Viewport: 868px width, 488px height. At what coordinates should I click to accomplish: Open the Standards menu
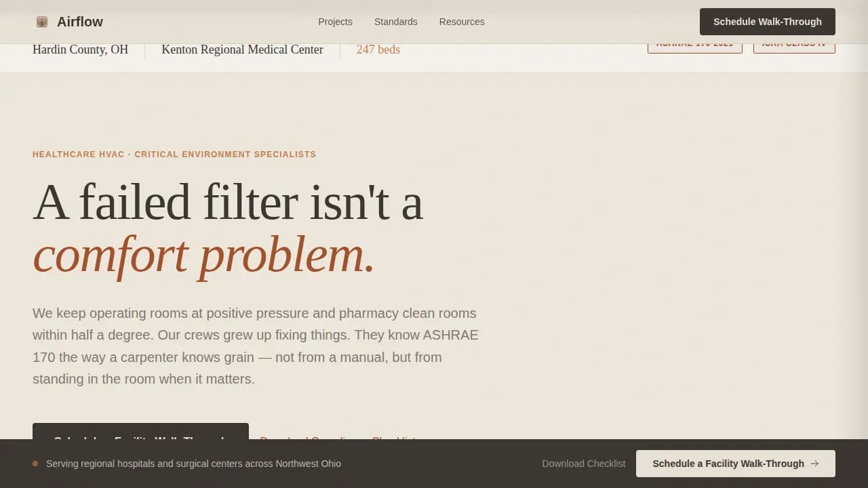point(395,22)
